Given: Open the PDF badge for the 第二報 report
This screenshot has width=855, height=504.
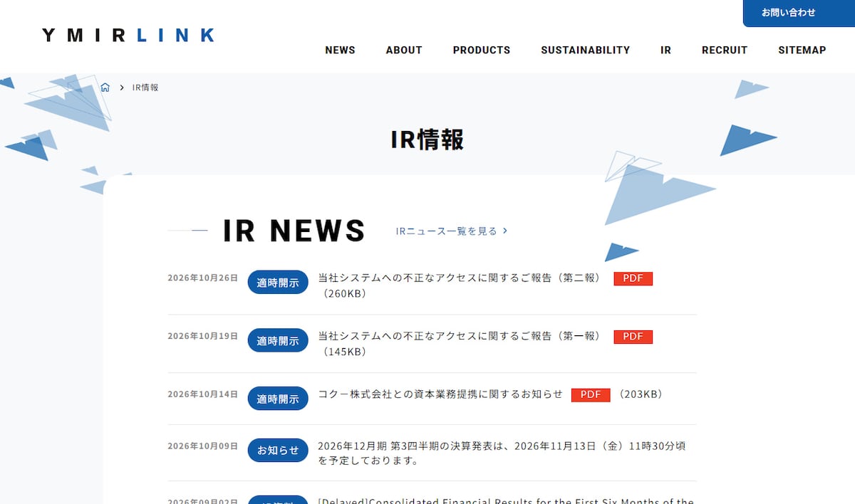Looking at the screenshot, I should 633,278.
